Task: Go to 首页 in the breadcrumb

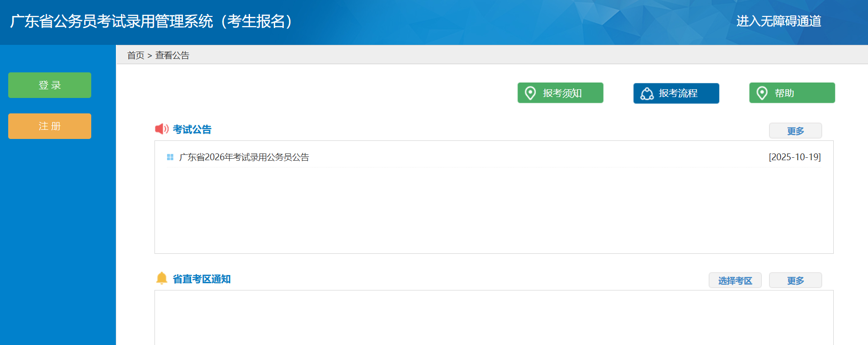Action: point(135,55)
